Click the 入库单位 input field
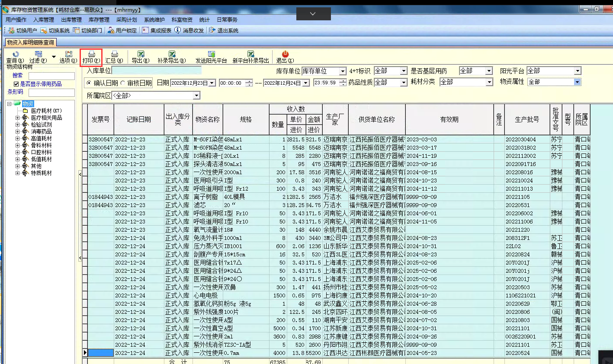This screenshot has width=613, height=364. pos(157,70)
